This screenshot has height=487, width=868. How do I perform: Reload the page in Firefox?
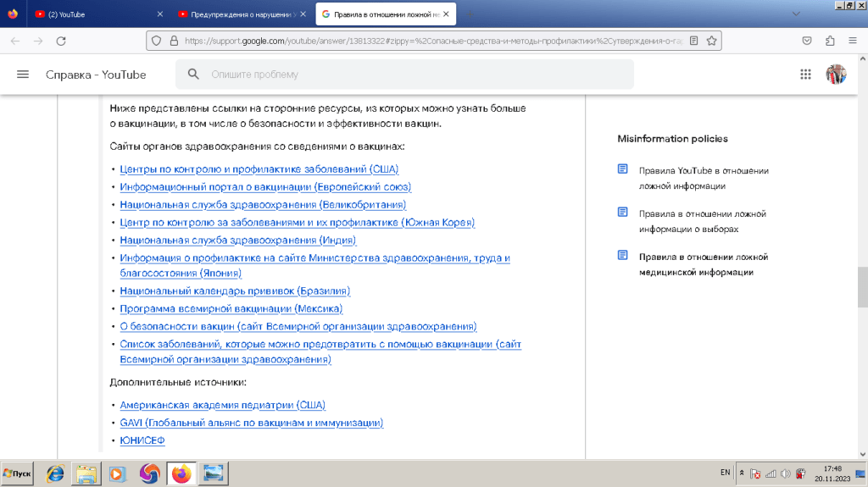(61, 41)
